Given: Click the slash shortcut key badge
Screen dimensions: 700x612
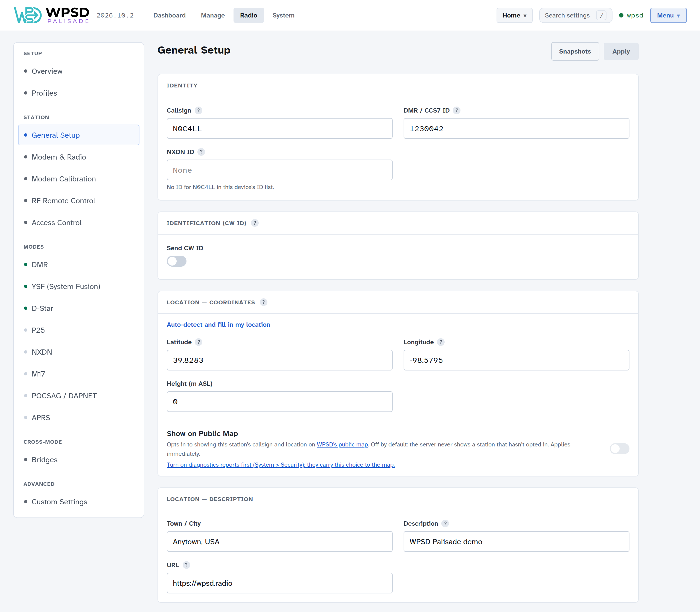Looking at the screenshot, I should coord(601,15).
